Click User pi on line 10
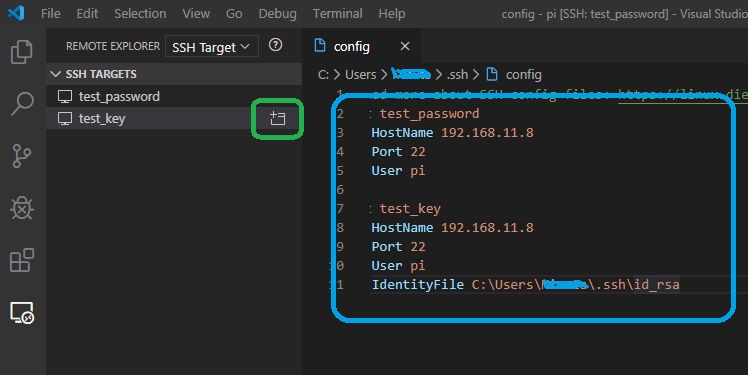The image size is (748, 375). [x=398, y=266]
